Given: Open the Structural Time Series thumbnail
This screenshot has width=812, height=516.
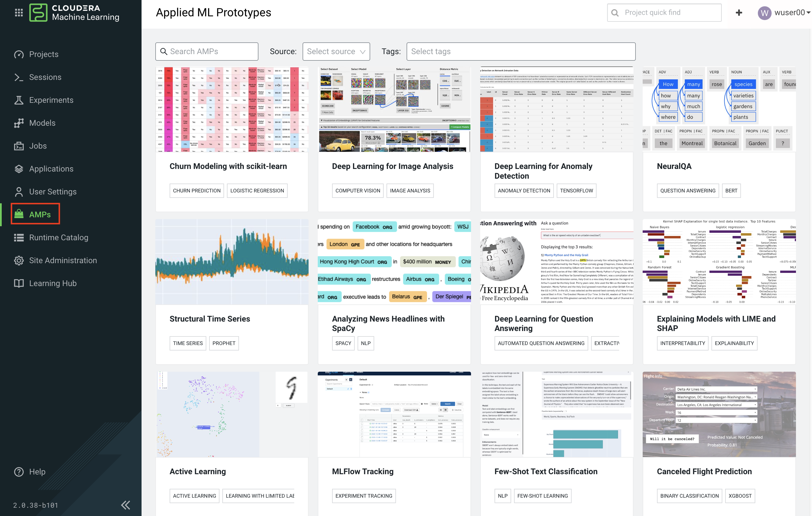Looking at the screenshot, I should point(232,262).
